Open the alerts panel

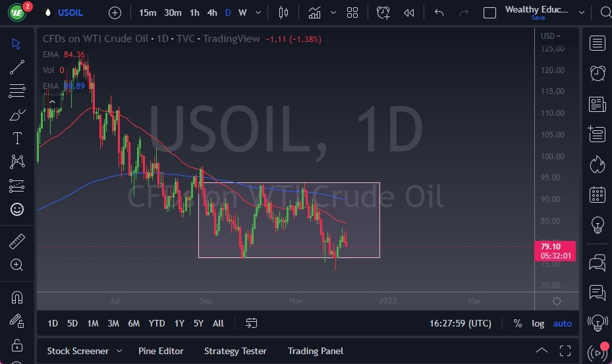[x=597, y=73]
